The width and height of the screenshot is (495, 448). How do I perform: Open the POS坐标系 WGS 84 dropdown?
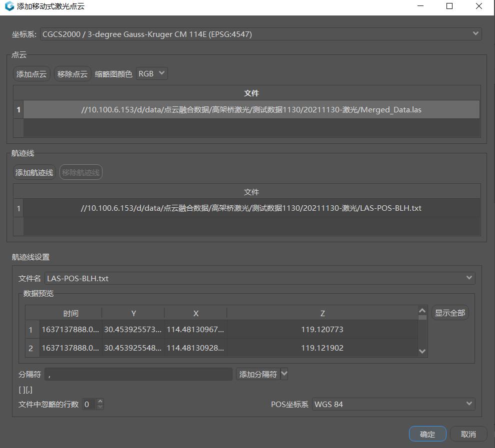click(x=393, y=404)
